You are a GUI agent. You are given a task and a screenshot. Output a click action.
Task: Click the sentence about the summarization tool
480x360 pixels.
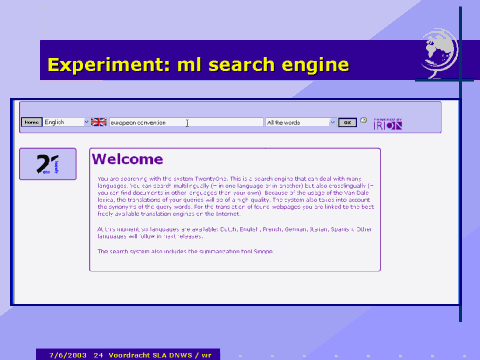(185, 251)
